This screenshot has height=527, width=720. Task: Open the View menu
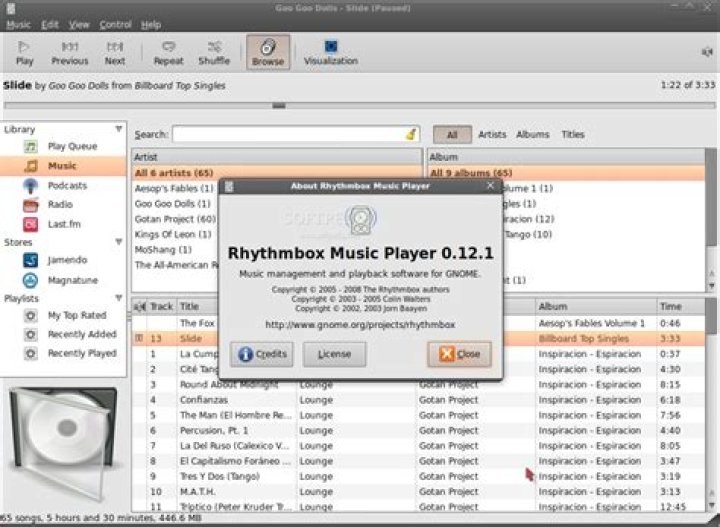point(79,25)
